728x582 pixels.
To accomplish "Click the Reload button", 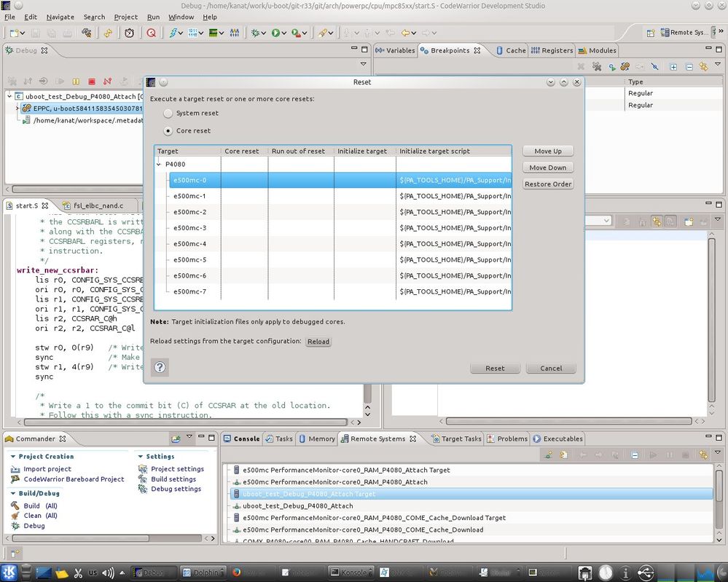I will (x=318, y=342).
